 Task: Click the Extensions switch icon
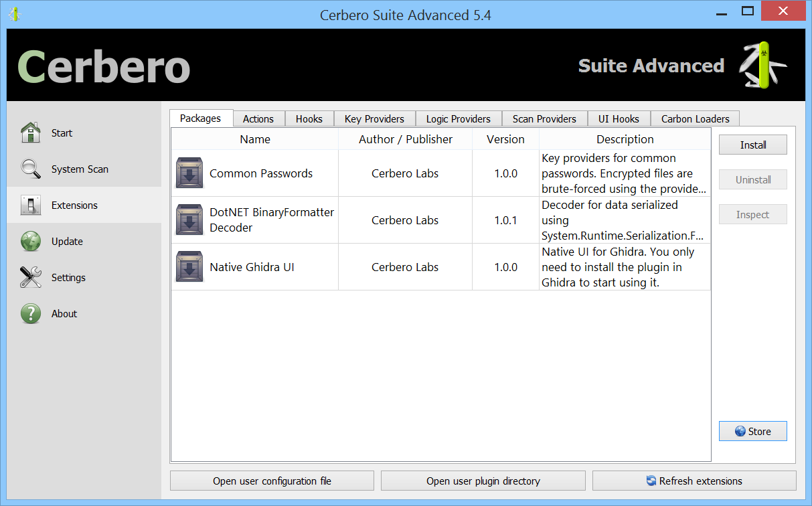click(x=31, y=205)
